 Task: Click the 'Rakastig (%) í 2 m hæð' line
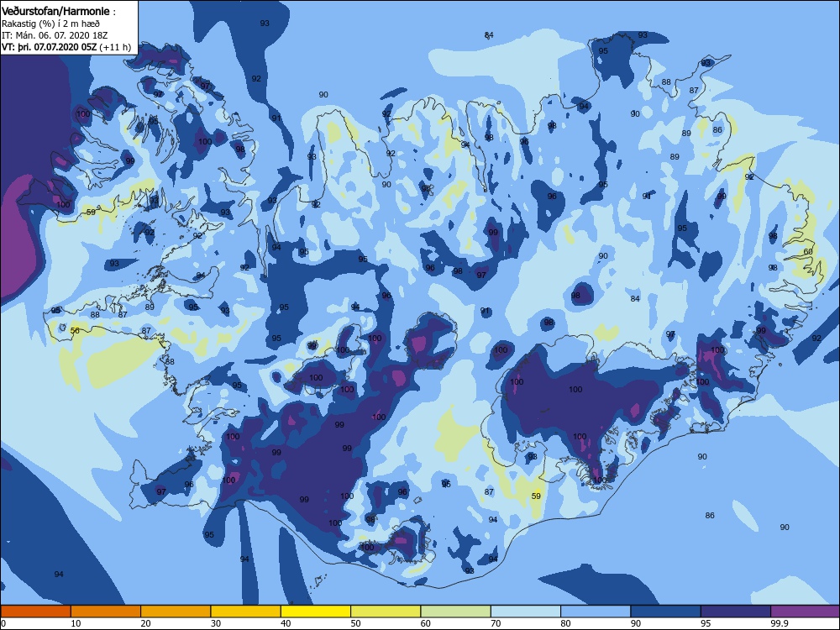tap(50, 24)
